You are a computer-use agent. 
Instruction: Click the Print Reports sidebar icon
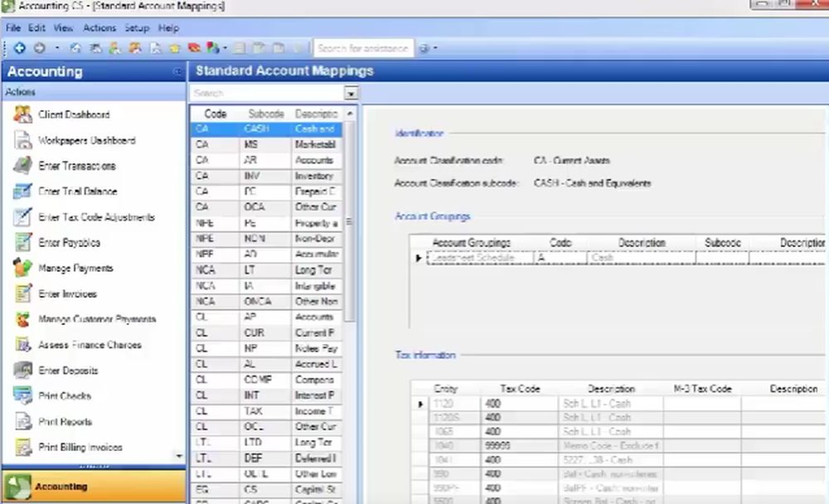click(x=22, y=421)
